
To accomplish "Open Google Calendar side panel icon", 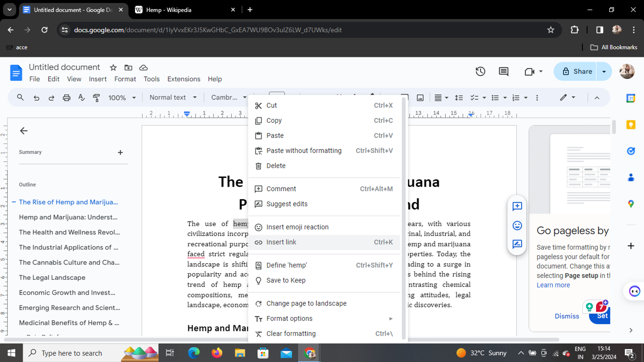I will pyautogui.click(x=631, y=98).
